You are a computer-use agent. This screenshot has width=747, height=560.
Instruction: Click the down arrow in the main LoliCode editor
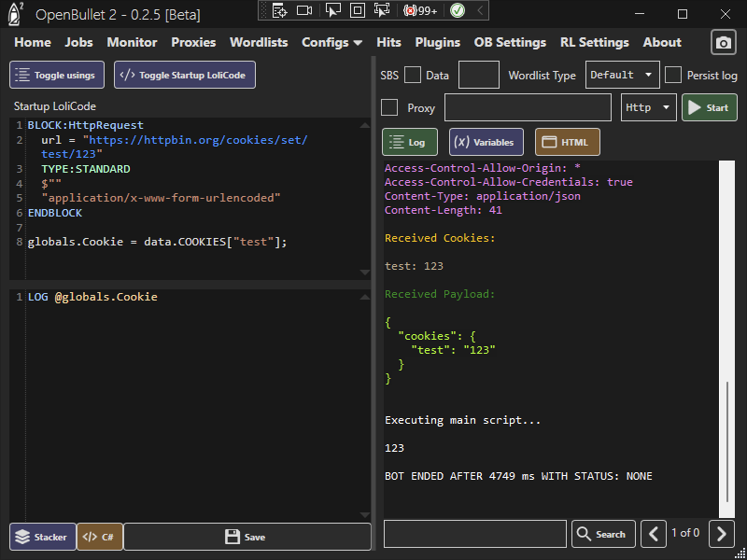click(x=365, y=515)
